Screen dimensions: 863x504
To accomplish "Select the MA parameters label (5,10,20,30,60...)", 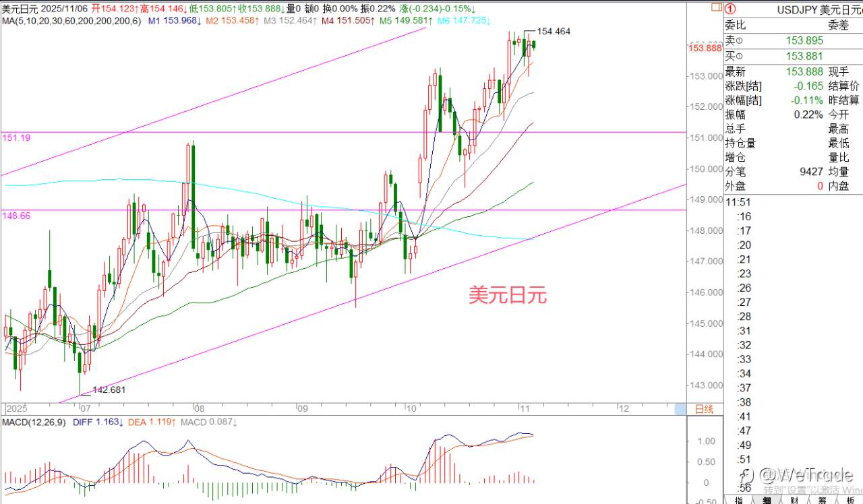I will coord(71,22).
